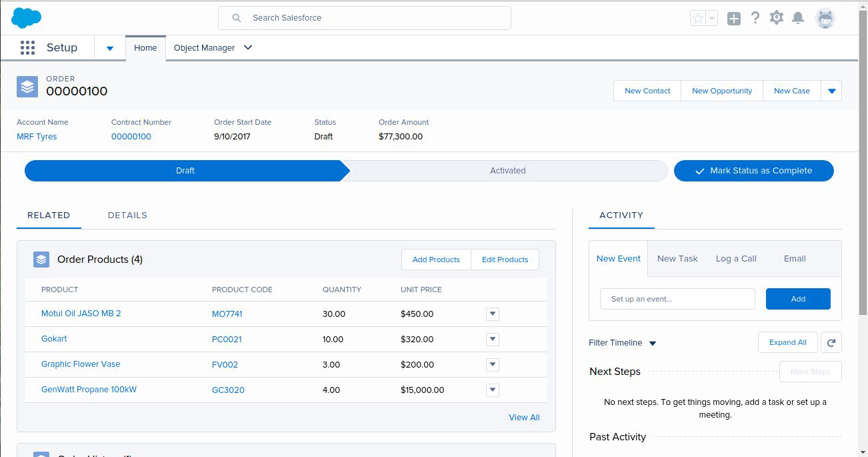Click the New Case button
This screenshot has height=457, width=868.
(792, 91)
